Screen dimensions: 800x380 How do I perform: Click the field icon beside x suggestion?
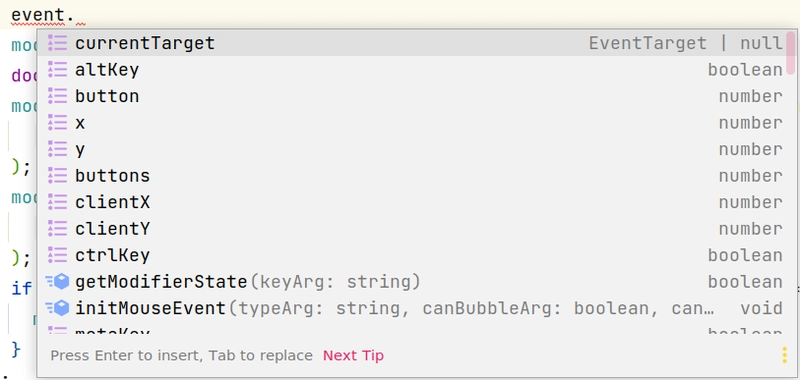(58, 123)
